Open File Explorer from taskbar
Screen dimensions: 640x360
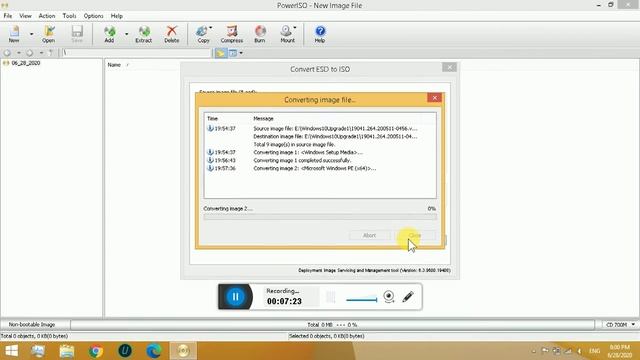[67, 351]
